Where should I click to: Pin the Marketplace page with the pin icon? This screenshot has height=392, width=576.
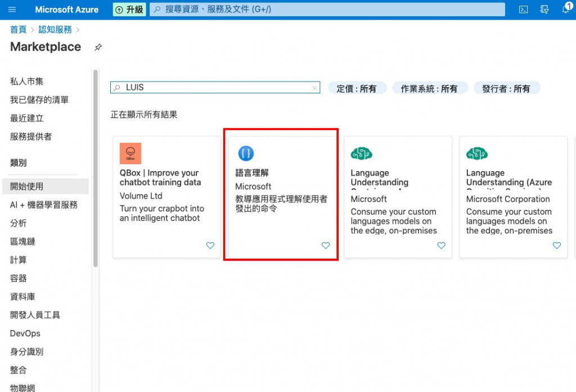coord(98,47)
